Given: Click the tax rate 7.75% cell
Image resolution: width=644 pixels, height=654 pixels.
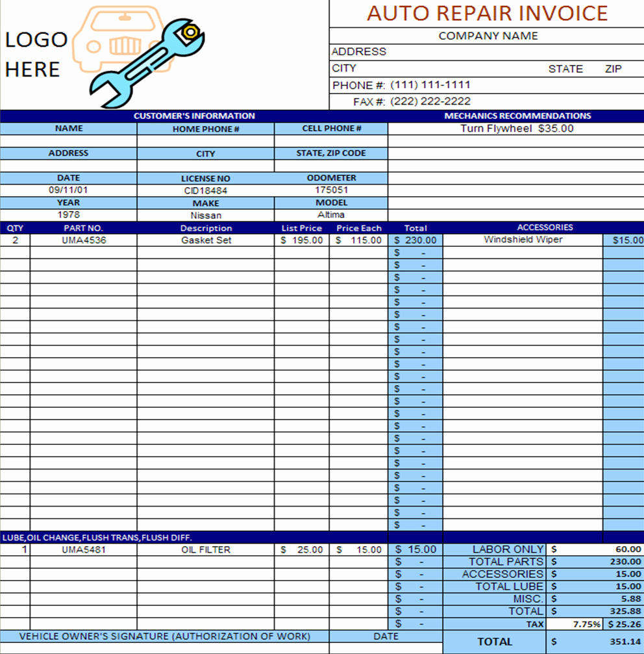Looking at the screenshot, I should coord(575,624).
